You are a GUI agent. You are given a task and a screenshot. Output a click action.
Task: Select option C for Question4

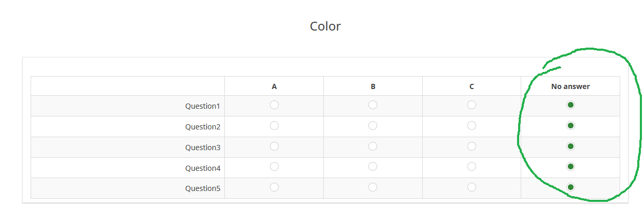pyautogui.click(x=471, y=167)
